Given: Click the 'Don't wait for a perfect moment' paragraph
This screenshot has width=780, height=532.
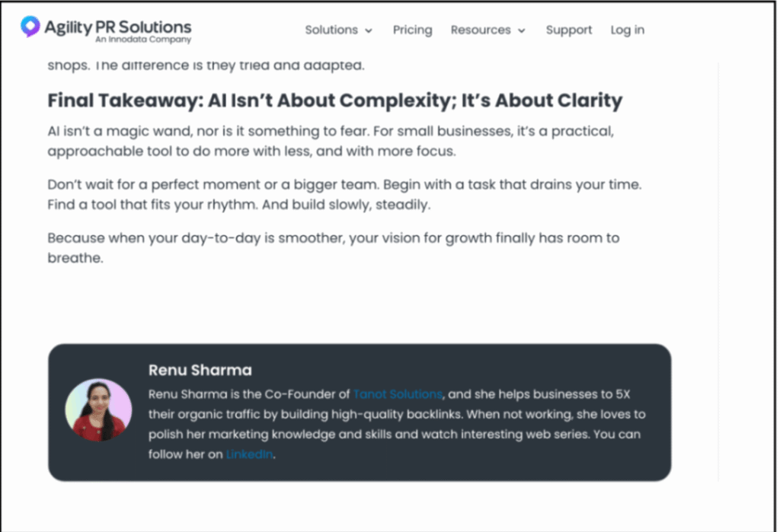Looking at the screenshot, I should pyautogui.click(x=349, y=195).
